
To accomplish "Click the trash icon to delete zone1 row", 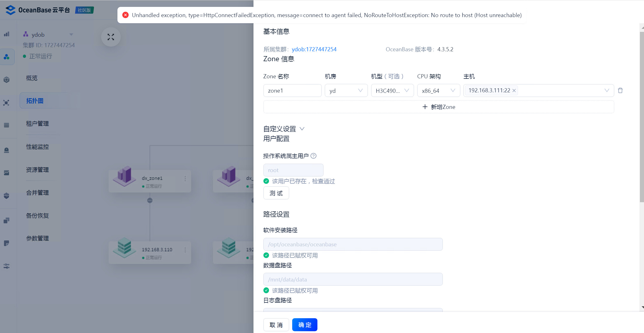I will click(620, 91).
